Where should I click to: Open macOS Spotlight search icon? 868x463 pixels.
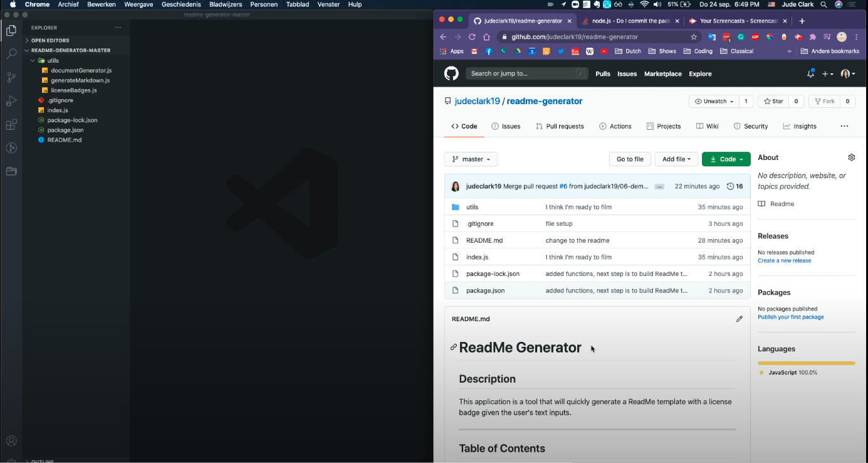(823, 4)
